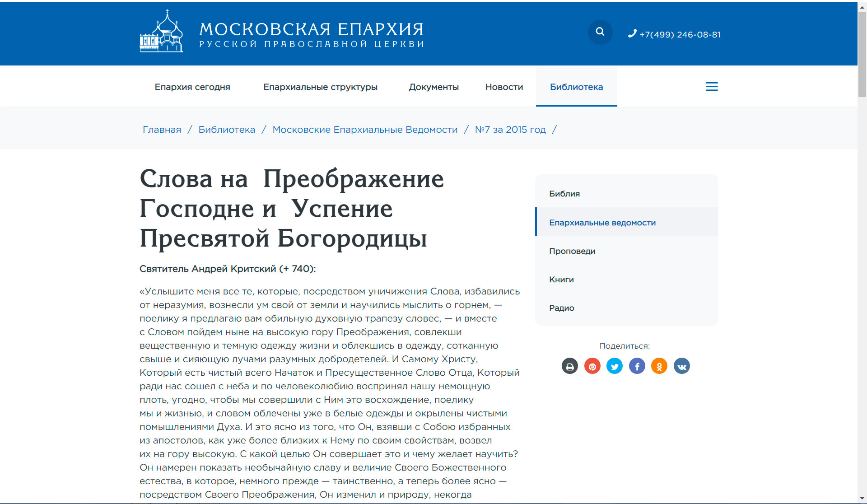This screenshot has height=504, width=867.
Task: Share the article on Twitter
Action: click(615, 366)
